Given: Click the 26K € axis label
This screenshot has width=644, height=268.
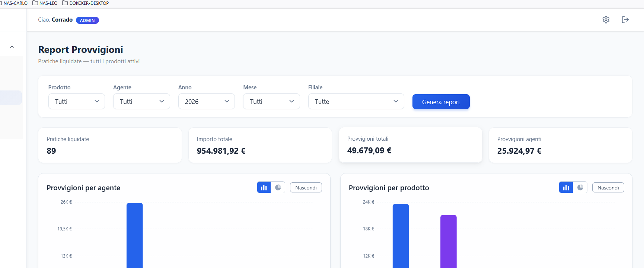Looking at the screenshot, I should [x=66, y=202].
